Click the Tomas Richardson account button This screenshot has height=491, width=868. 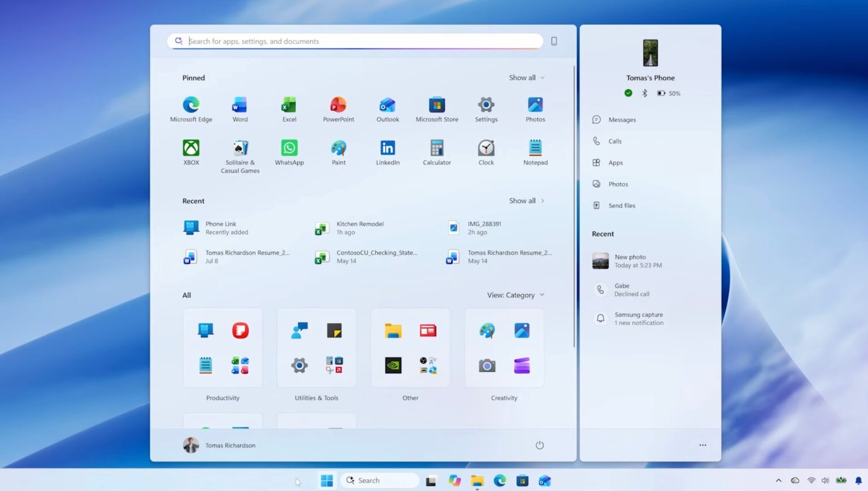pos(220,445)
